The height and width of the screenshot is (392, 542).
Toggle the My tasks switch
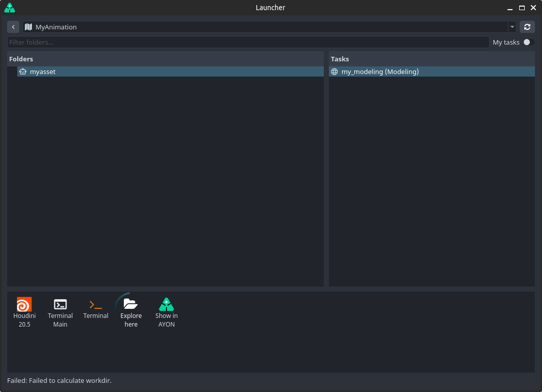(528, 42)
